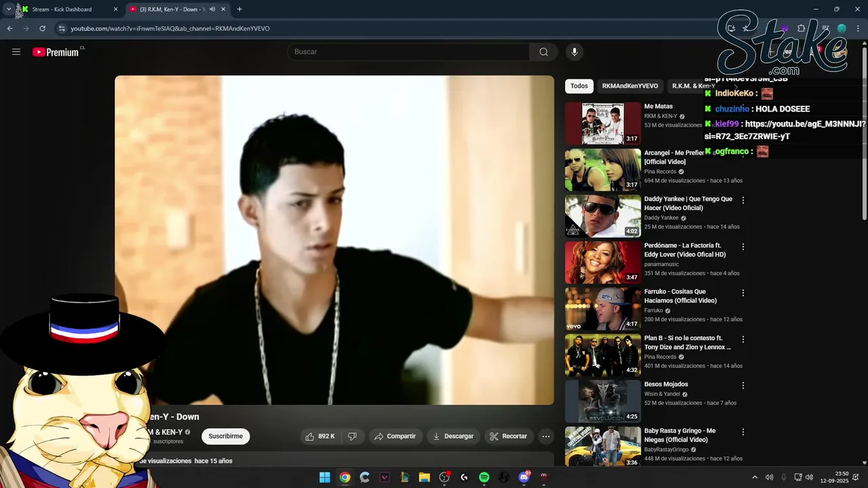Open File Explorer from the taskbar

(425, 477)
